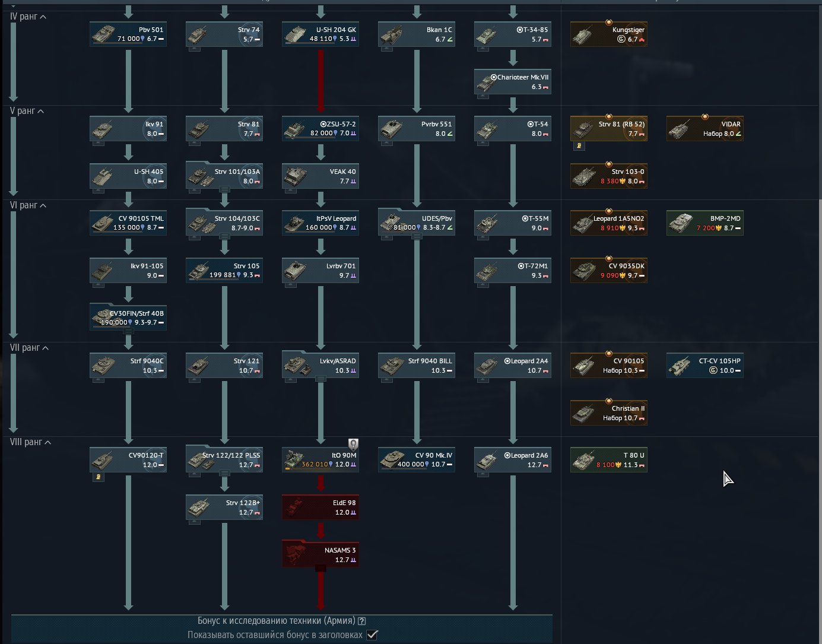822x644 pixels.
Task: Select the Christian II vehicle card
Action: click(x=608, y=413)
